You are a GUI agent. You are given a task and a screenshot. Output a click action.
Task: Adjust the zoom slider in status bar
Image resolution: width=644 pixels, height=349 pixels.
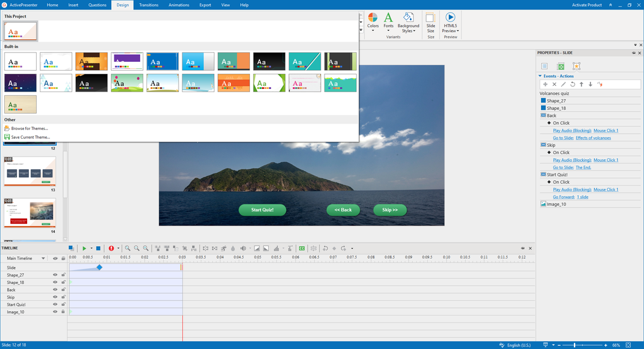(574, 345)
